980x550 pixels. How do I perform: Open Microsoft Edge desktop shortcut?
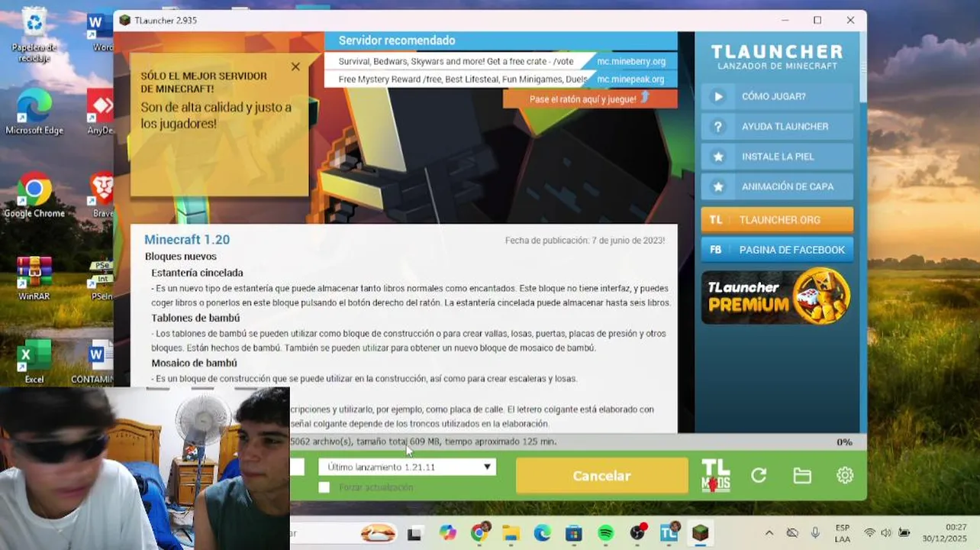(x=34, y=113)
